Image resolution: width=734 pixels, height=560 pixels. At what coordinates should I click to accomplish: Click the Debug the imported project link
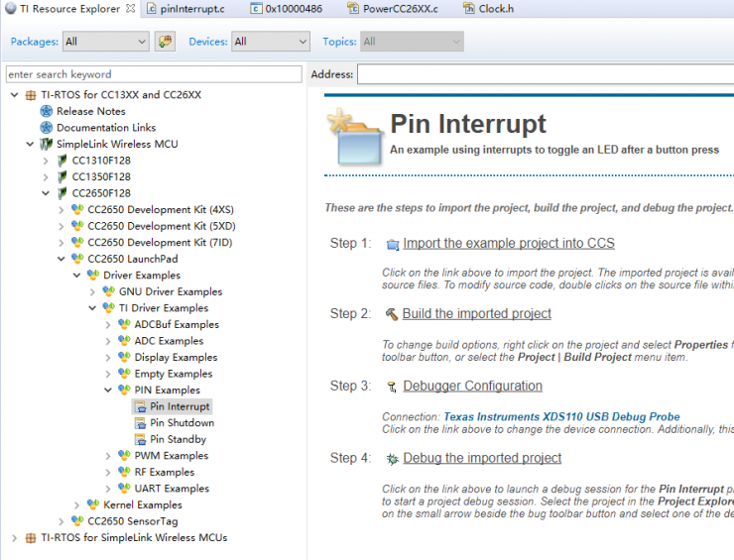pos(481,458)
